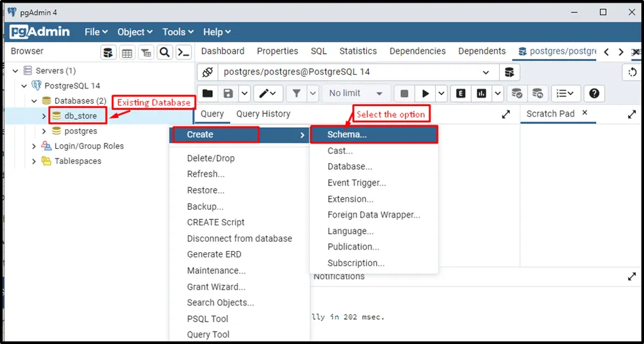Screen dimensions: 644x344
Task: Click the Open File folder icon
Action: point(207,94)
